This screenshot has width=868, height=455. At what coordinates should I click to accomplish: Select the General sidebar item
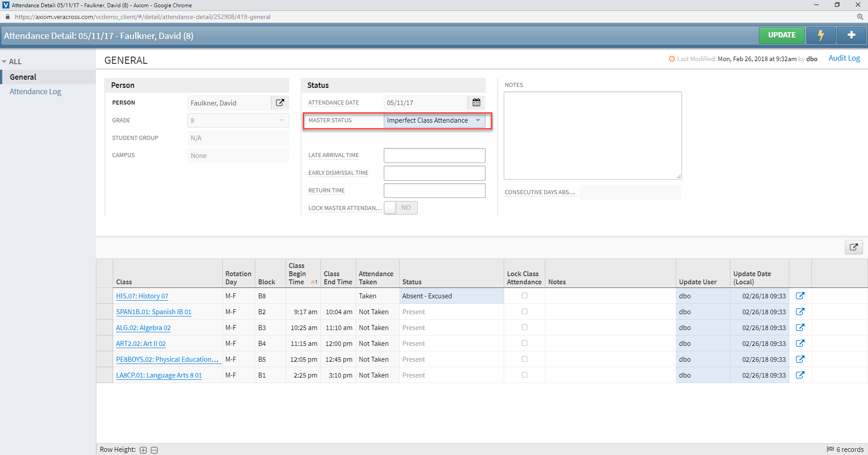[x=23, y=77]
